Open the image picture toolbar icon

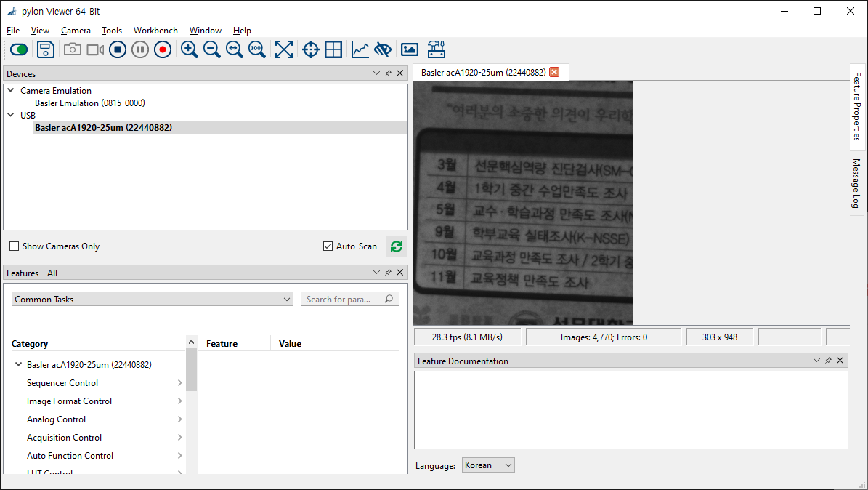click(x=410, y=49)
